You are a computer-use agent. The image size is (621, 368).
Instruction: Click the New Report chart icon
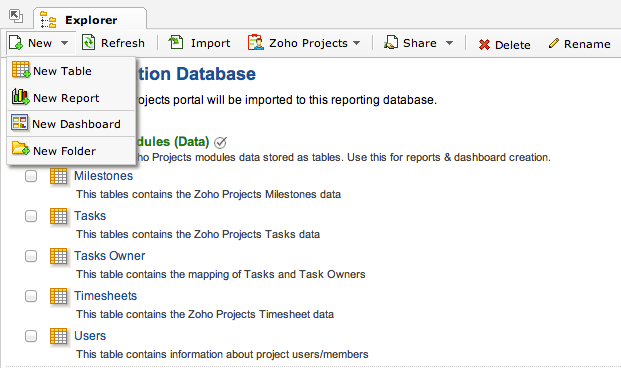[20, 97]
